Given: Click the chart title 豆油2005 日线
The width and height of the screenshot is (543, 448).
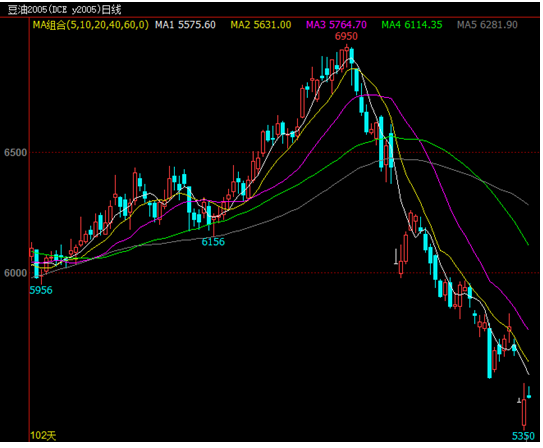Looking at the screenshot, I should click(64, 10).
